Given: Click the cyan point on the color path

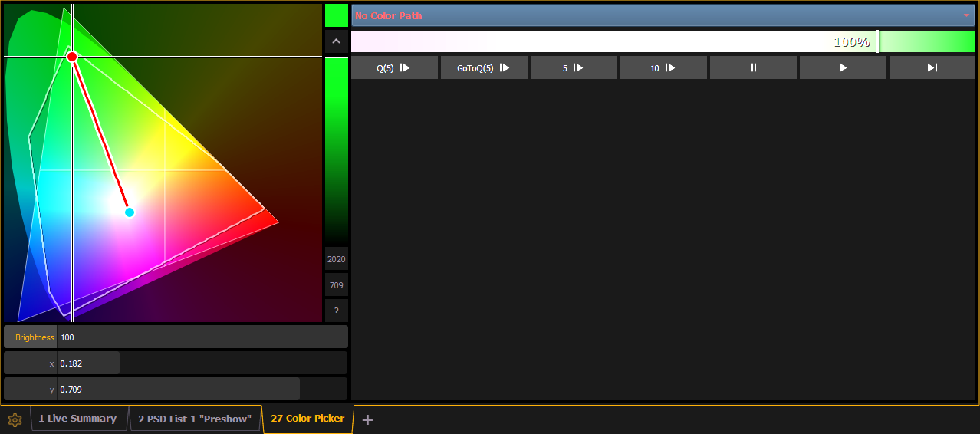Looking at the screenshot, I should (130, 212).
